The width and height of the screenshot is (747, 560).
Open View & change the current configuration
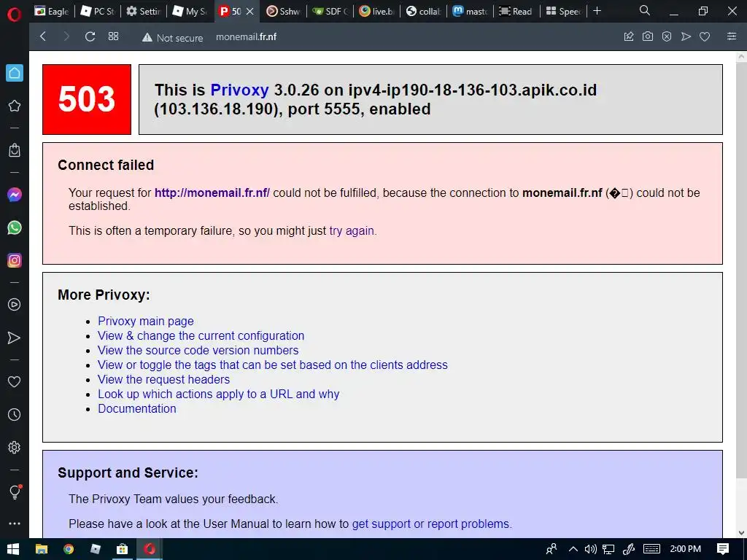pyautogui.click(x=201, y=335)
